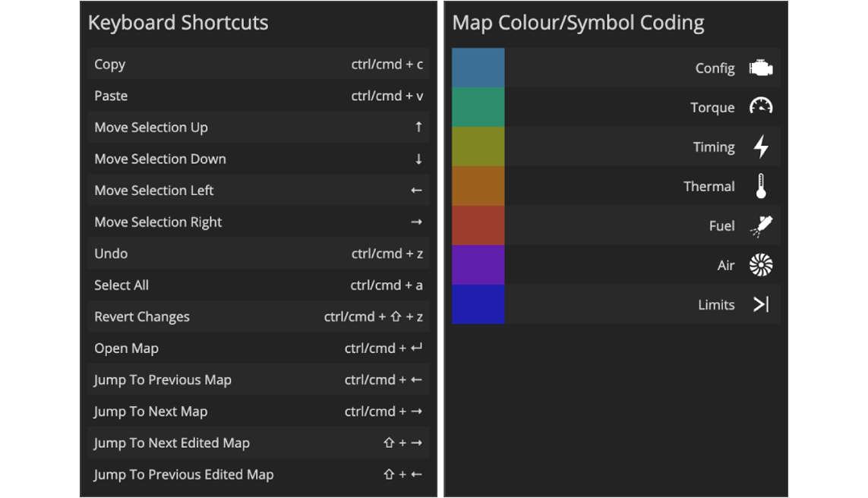This screenshot has width=868, height=498.
Task: Select the dark blue Limits colour swatch
Action: click(x=478, y=304)
